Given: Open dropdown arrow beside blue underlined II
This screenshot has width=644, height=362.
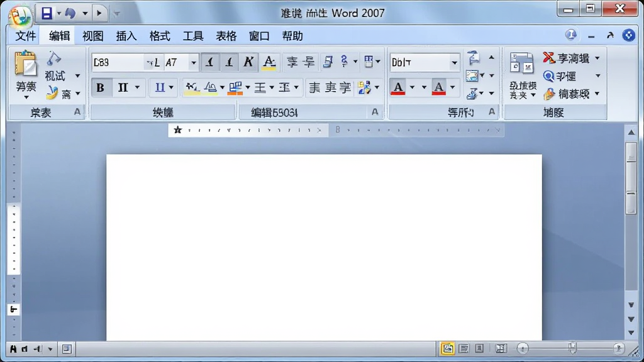Looking at the screenshot, I should click(x=171, y=87).
